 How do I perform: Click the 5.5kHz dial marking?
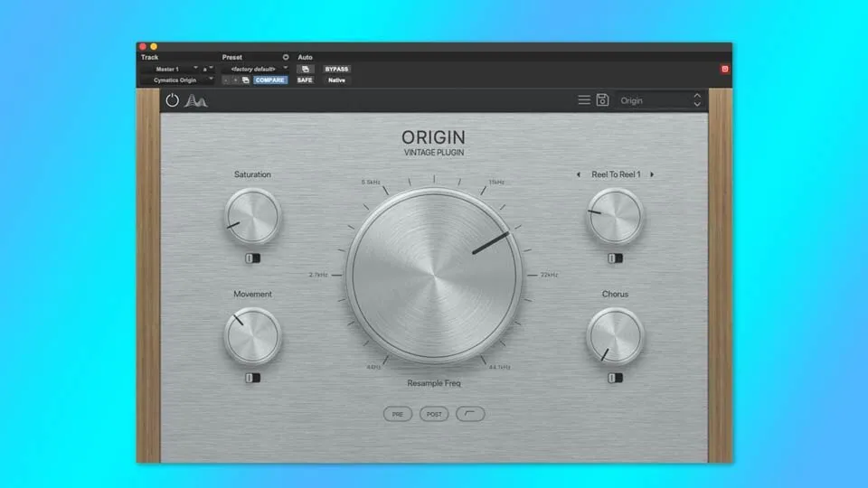pos(371,182)
